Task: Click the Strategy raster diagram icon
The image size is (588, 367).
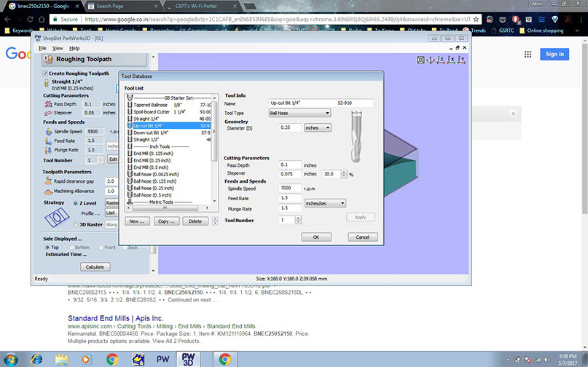Action: click(x=57, y=218)
